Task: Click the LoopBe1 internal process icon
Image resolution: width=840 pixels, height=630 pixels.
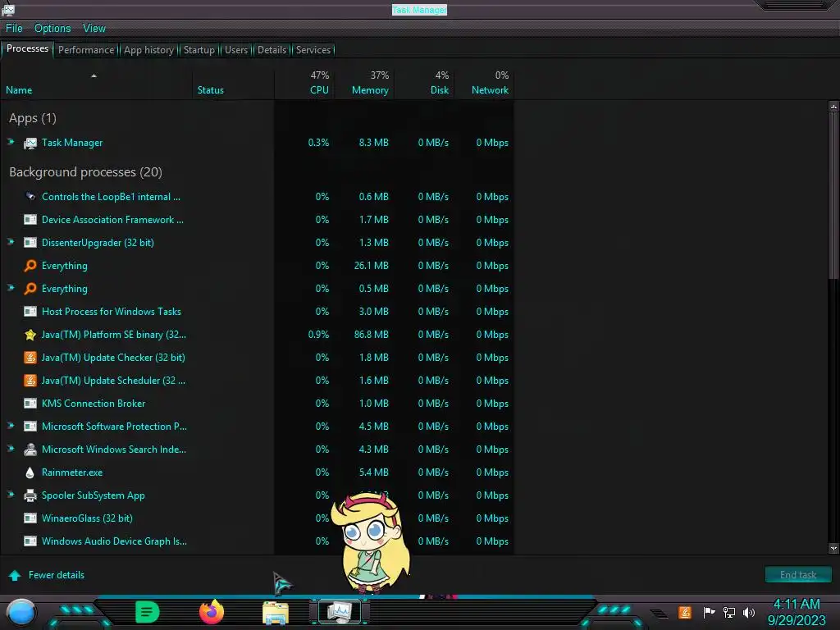Action: tap(30, 197)
